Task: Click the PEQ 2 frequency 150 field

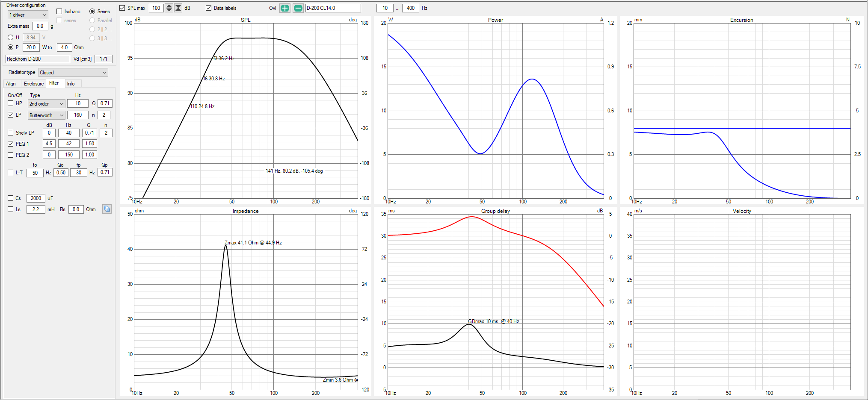Action: (69, 155)
